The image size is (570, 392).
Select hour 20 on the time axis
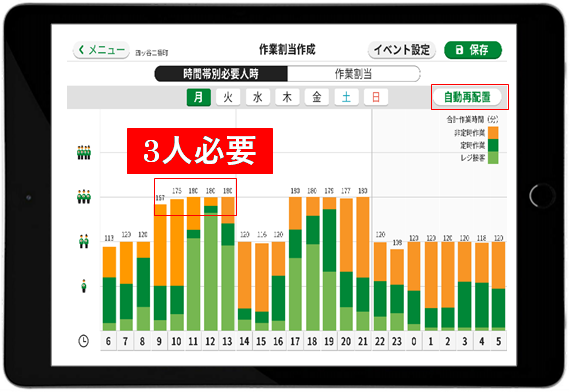346,341
